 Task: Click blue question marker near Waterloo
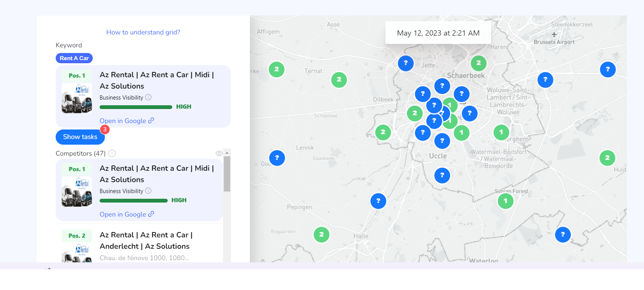tap(563, 235)
